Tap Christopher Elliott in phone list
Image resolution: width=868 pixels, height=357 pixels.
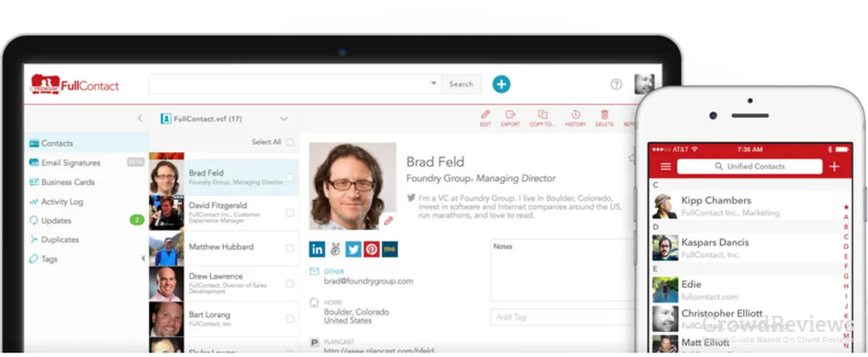point(744,320)
